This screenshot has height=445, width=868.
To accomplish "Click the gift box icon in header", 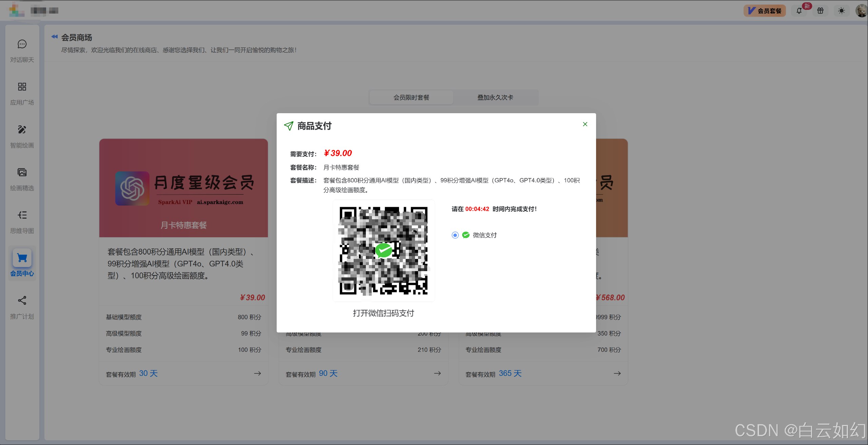I will 820,11.
